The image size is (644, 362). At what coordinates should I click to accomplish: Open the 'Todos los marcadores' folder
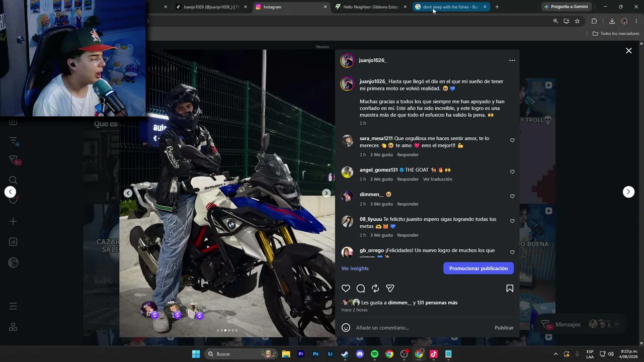(x=616, y=34)
